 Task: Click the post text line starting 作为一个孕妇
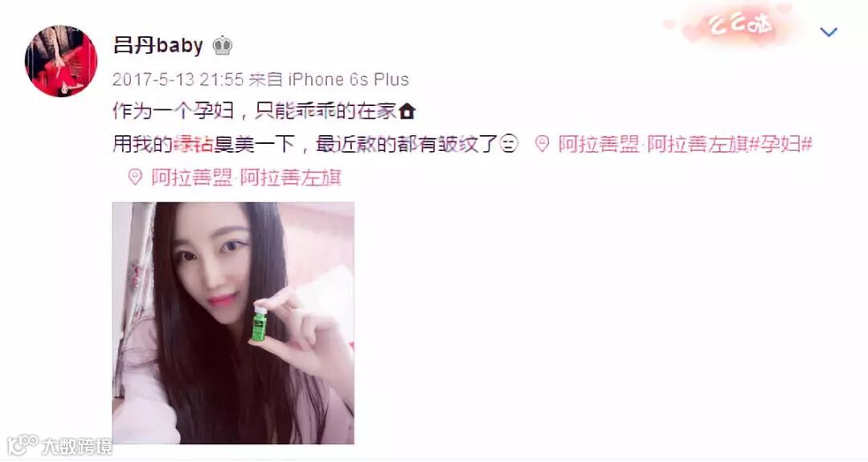(x=264, y=111)
